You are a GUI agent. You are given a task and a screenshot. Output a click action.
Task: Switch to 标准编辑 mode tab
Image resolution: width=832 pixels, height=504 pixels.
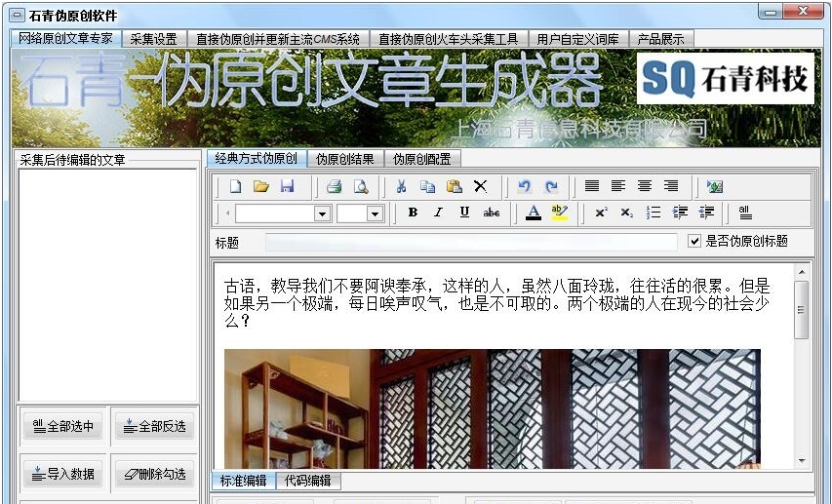coord(243,481)
